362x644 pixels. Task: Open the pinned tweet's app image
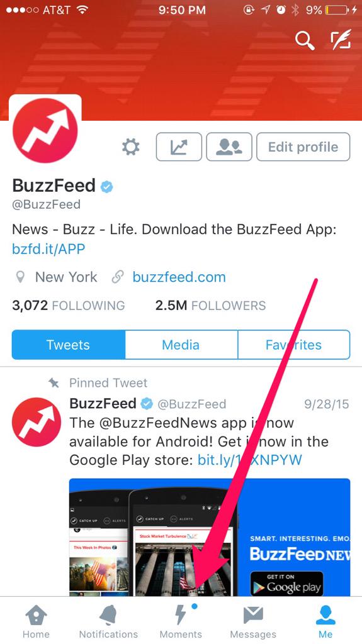210,537
